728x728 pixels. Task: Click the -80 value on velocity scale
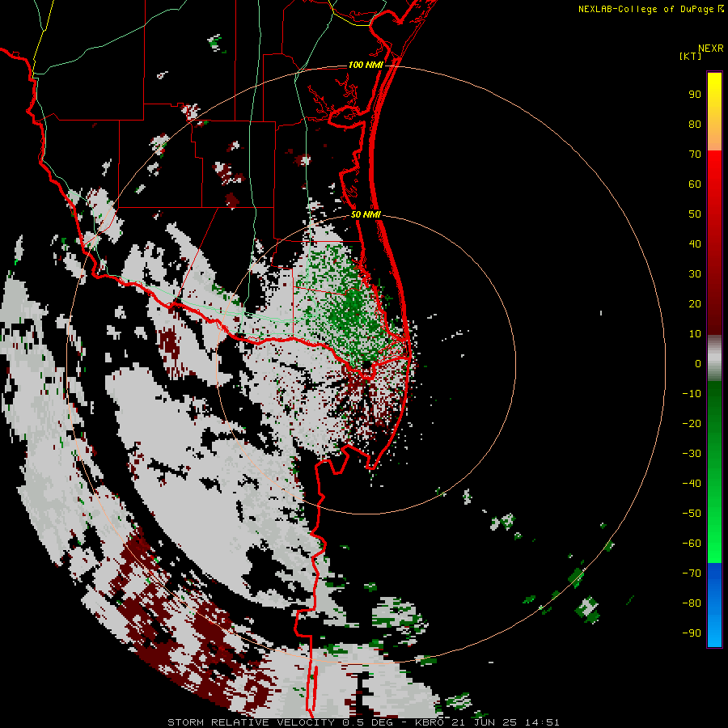pyautogui.click(x=692, y=603)
